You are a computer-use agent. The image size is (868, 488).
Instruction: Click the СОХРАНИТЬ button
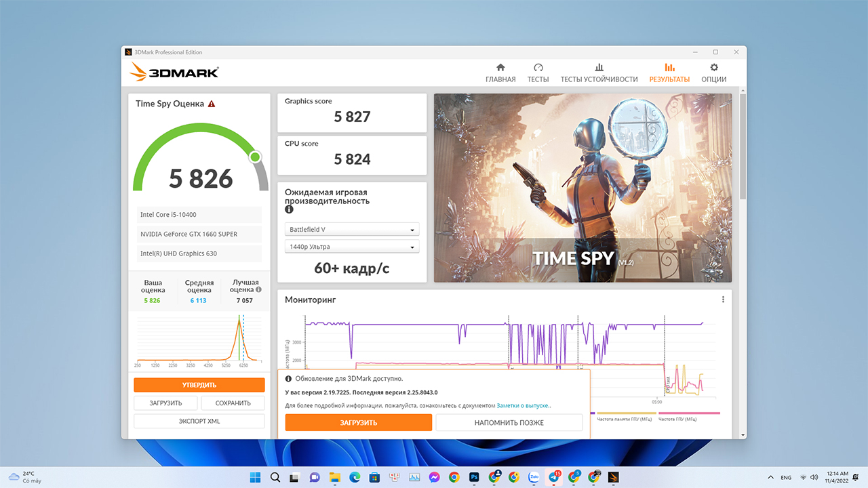(x=233, y=403)
